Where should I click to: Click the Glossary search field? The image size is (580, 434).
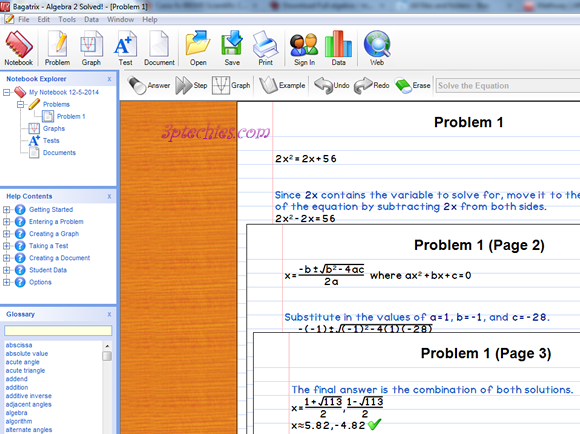[x=58, y=330]
